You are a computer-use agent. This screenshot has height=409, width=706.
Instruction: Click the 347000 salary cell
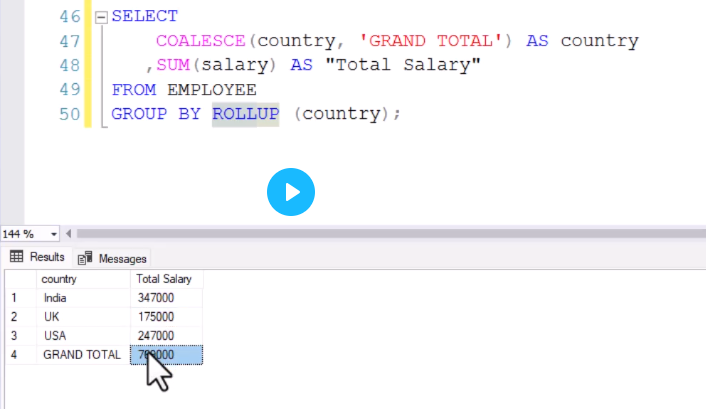tap(166, 298)
